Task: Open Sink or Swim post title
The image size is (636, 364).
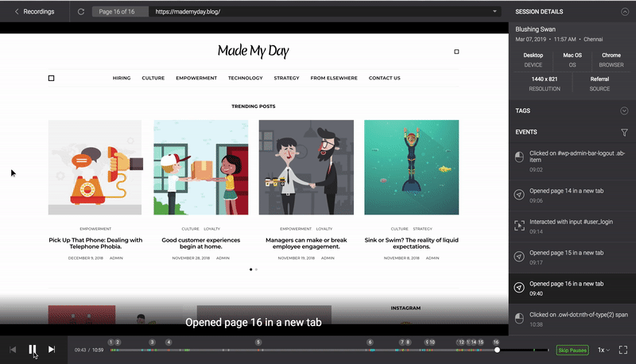Action: (411, 243)
